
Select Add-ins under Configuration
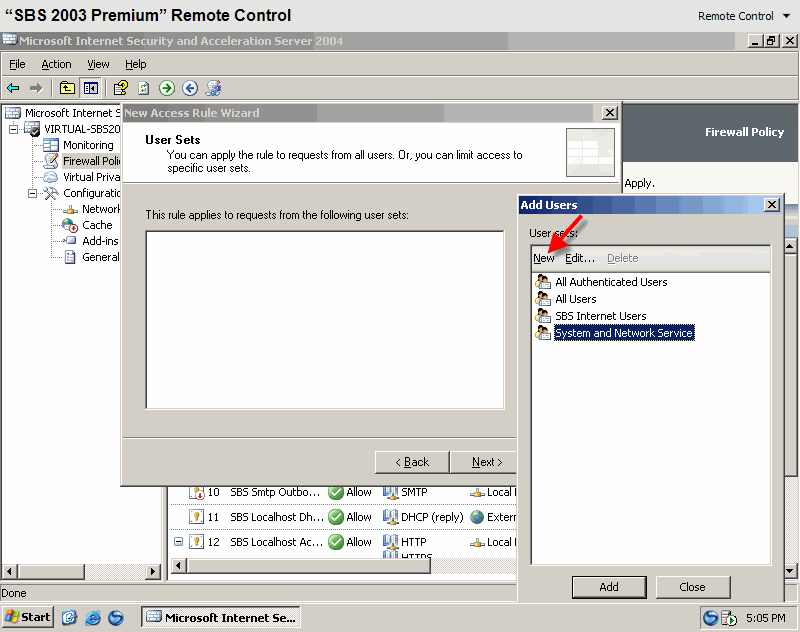(100, 241)
